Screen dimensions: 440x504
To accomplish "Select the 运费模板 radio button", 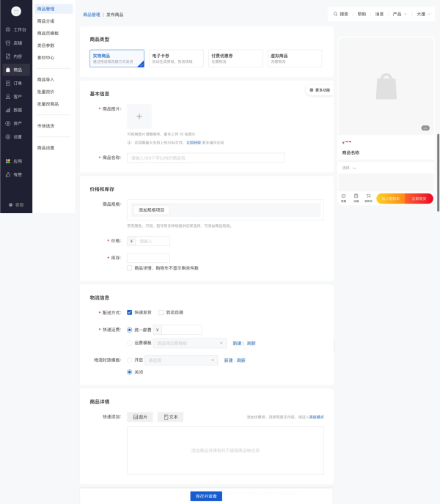I will click(x=130, y=343).
